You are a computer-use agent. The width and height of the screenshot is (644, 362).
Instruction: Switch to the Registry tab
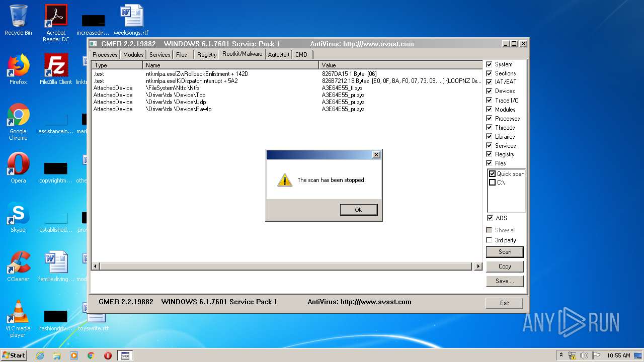click(x=207, y=55)
